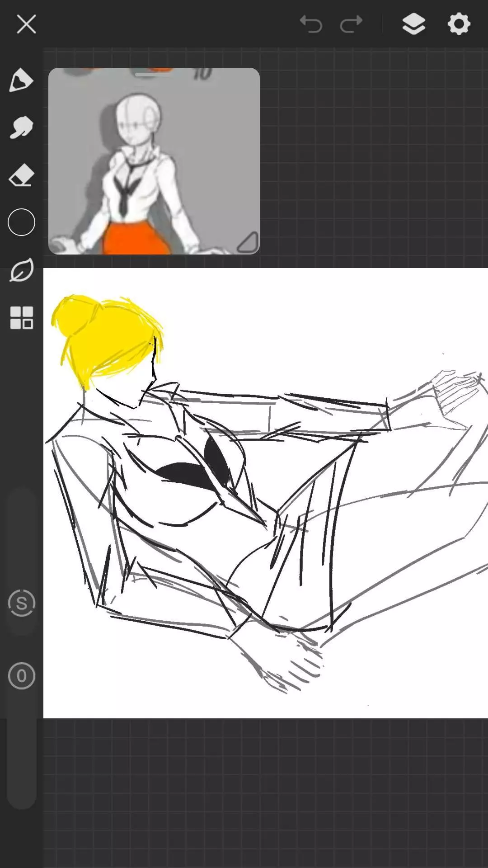Open the color picker circle

pyautogui.click(x=21, y=222)
